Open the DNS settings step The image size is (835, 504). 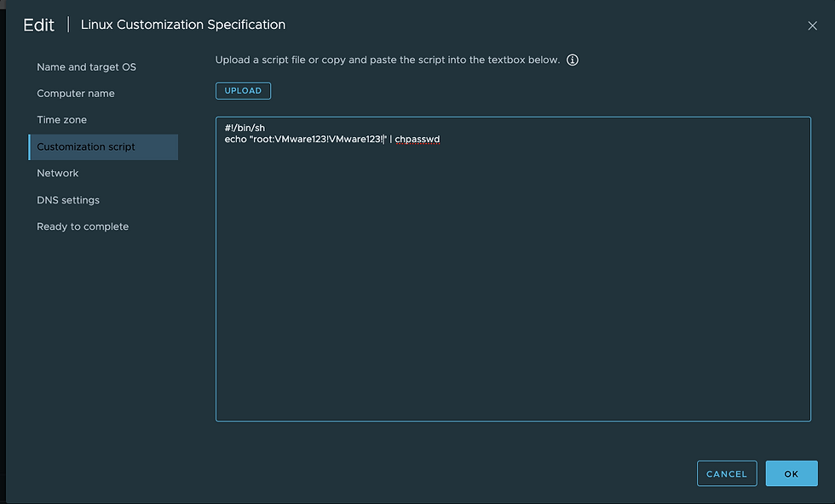[x=68, y=200]
